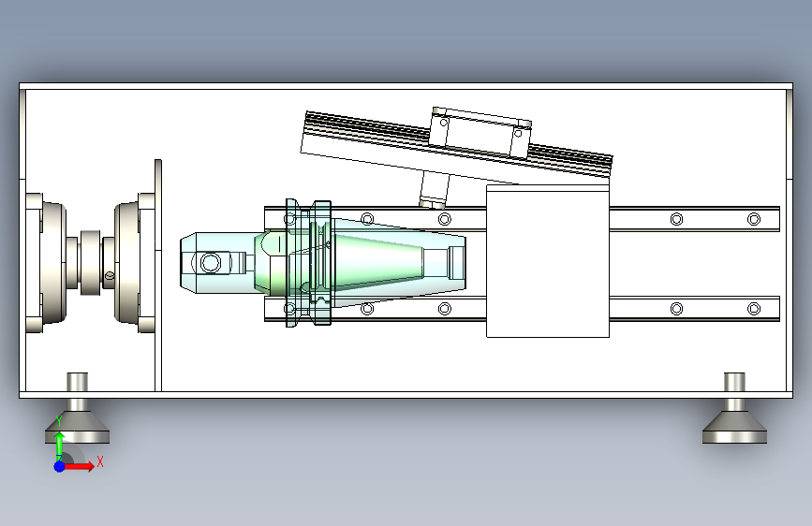The height and width of the screenshot is (526, 812).
Task: Select the large white carriage block on the rails
Action: coord(548,261)
